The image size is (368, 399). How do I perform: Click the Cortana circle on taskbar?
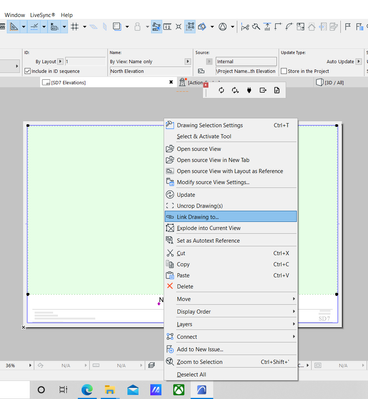(41, 389)
